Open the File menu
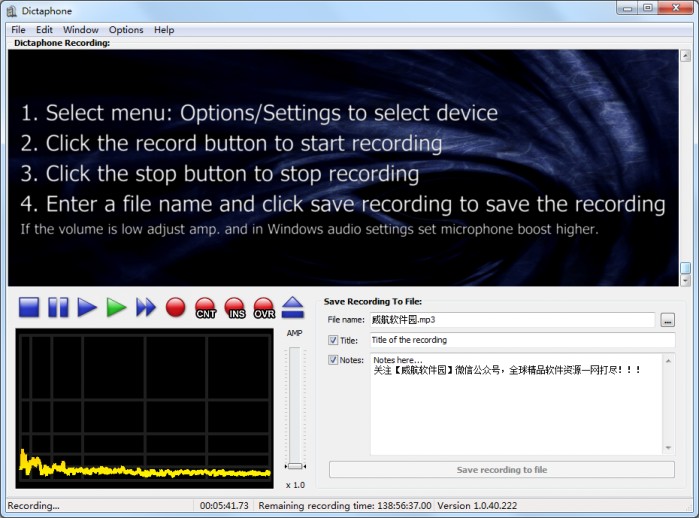Screen dimensions: 699x518 [18, 30]
